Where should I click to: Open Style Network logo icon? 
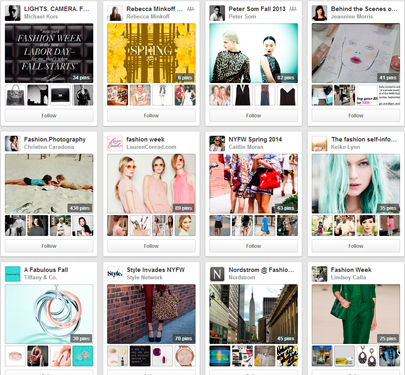115,274
